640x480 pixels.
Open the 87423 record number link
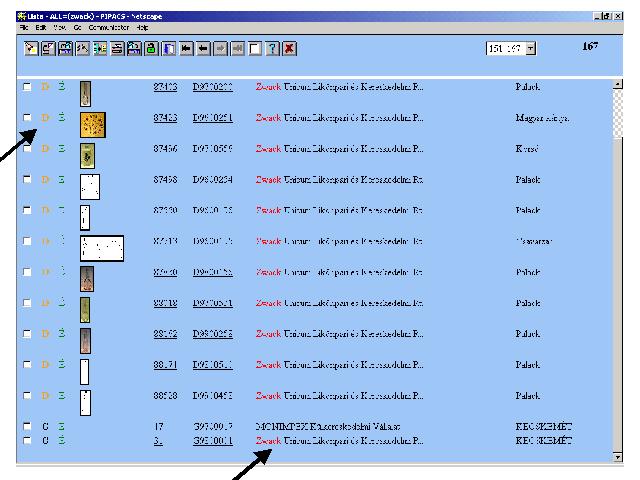coord(165,118)
